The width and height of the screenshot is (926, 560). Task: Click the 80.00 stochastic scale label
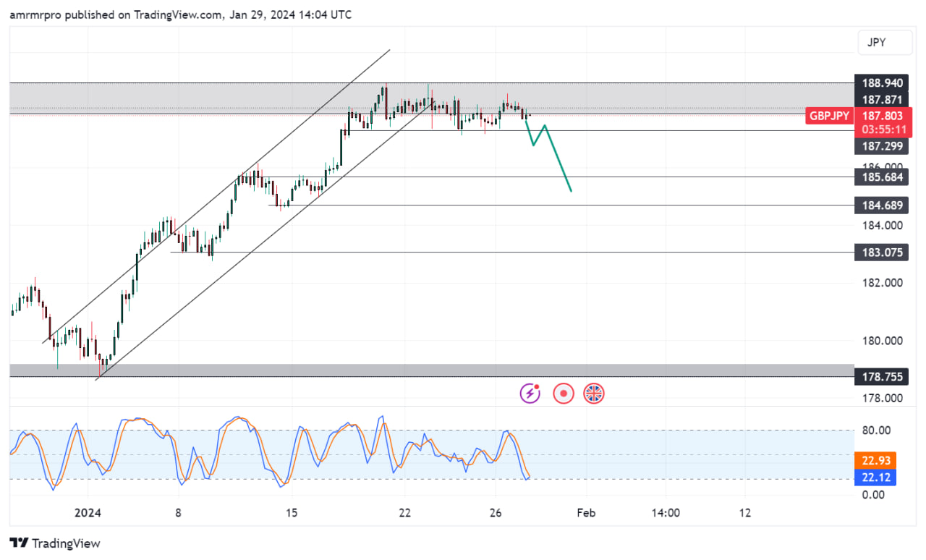tap(876, 430)
